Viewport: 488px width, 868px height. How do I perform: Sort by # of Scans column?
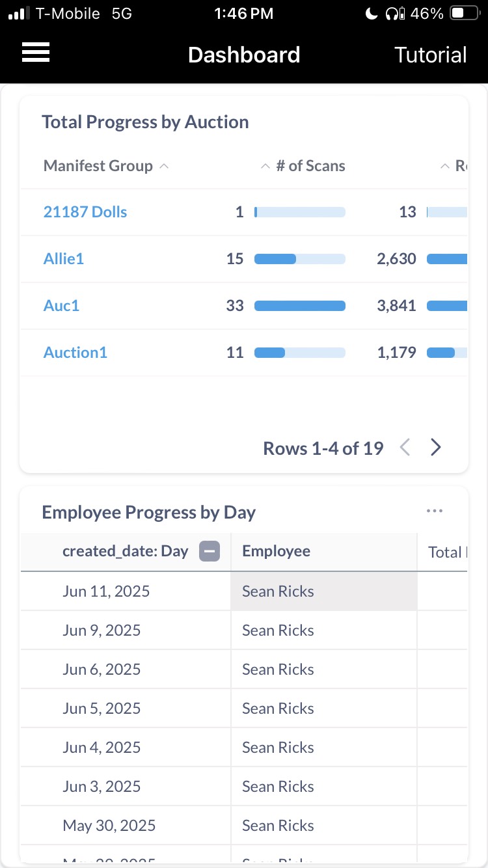click(x=310, y=166)
